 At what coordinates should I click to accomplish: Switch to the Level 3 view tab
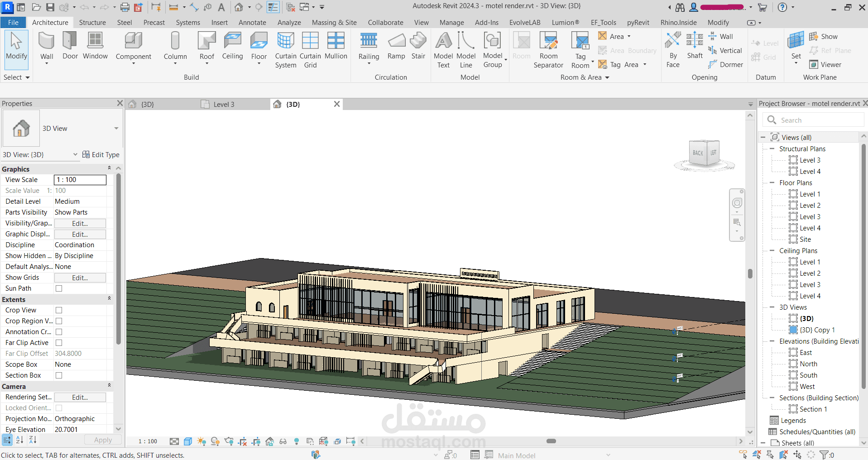pyautogui.click(x=224, y=105)
